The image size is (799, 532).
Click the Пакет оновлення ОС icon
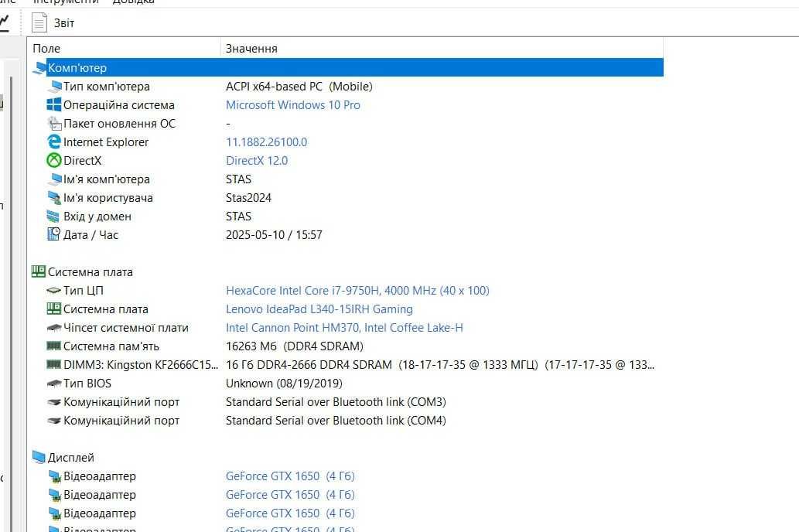click(x=54, y=123)
